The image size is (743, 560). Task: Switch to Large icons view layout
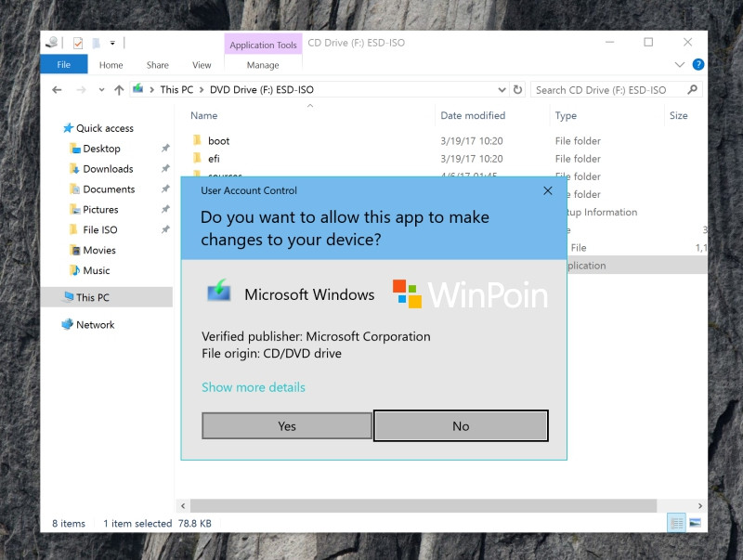click(x=695, y=523)
